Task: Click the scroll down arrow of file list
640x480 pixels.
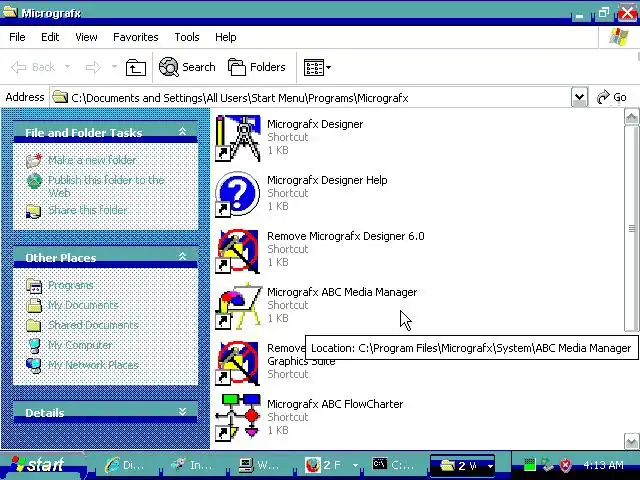Action: coord(631,441)
